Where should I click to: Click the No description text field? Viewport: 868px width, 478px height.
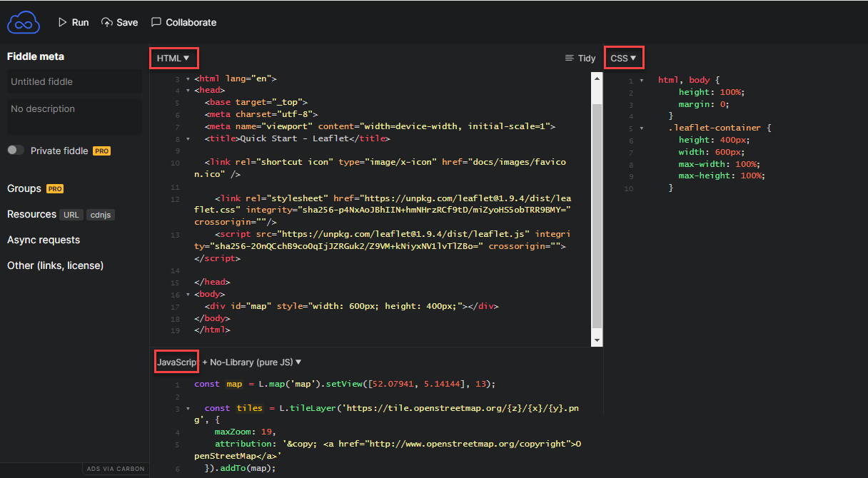tap(74, 116)
